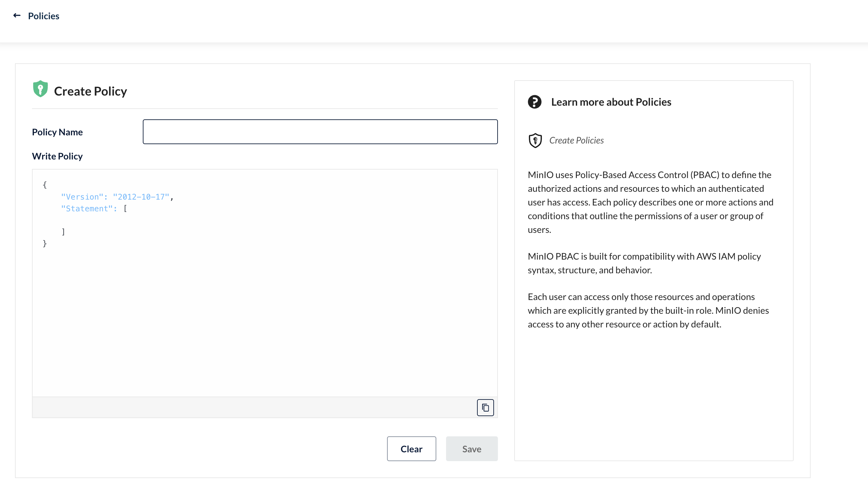Go back to Policies page link
The height and width of the screenshot is (497, 868).
pos(43,16)
